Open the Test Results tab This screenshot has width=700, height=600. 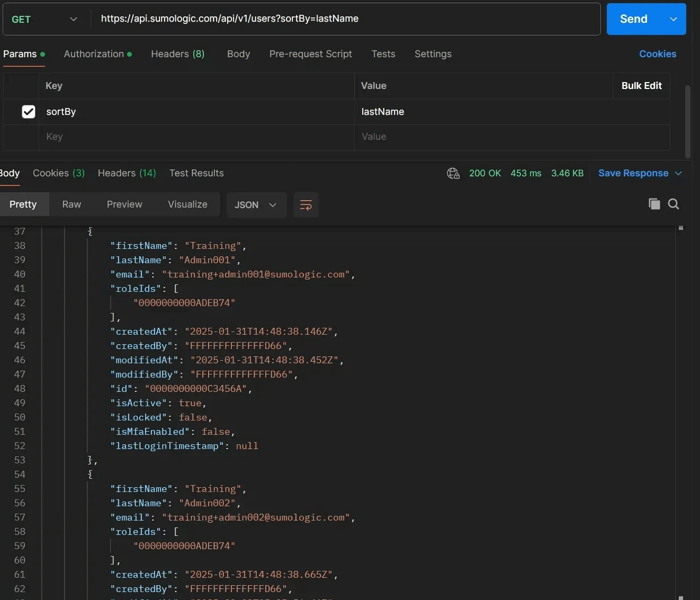pos(196,173)
